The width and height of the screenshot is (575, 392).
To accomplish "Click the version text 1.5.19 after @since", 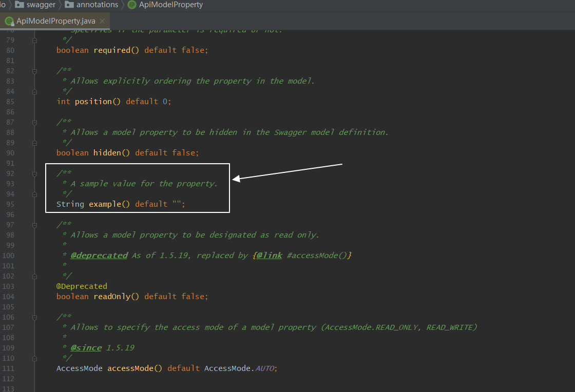I will point(120,348).
